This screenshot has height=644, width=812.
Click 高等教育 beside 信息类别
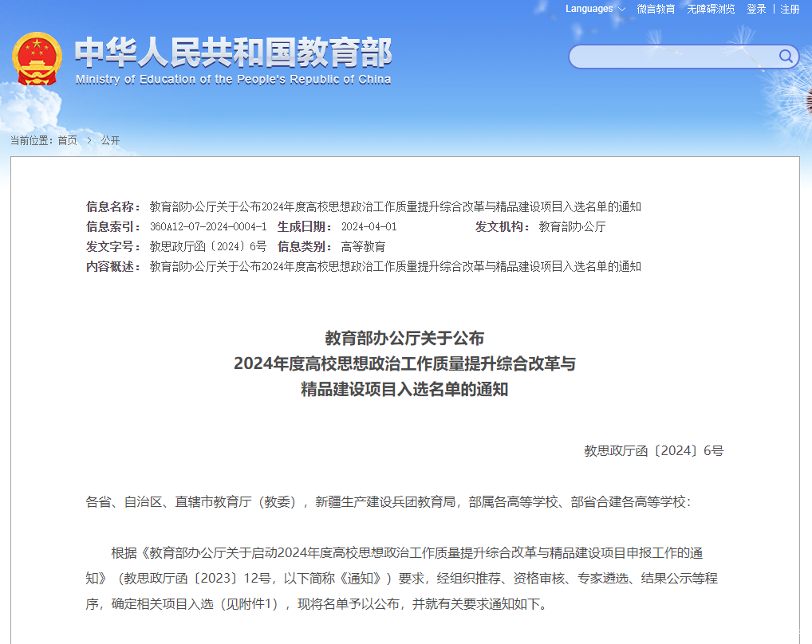pos(363,246)
